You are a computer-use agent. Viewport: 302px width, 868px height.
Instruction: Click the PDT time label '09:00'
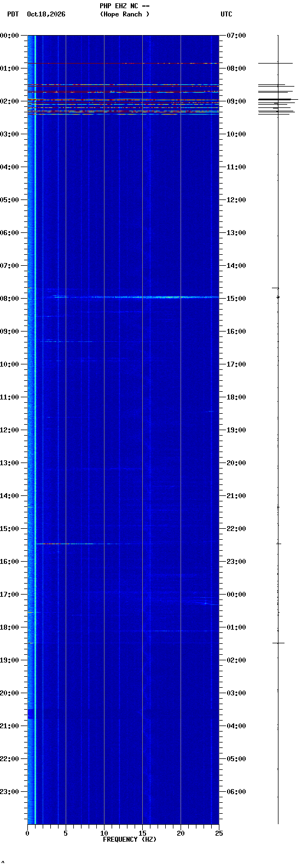10,332
